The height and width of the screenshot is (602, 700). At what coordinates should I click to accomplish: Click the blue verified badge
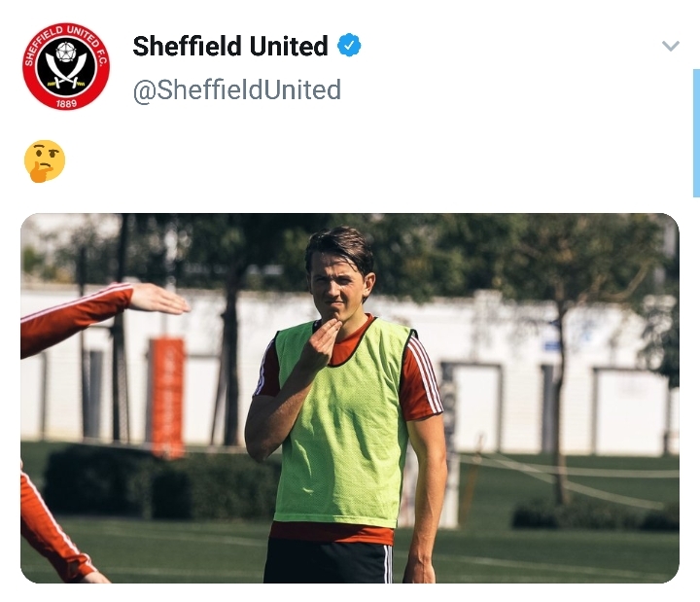tap(349, 45)
